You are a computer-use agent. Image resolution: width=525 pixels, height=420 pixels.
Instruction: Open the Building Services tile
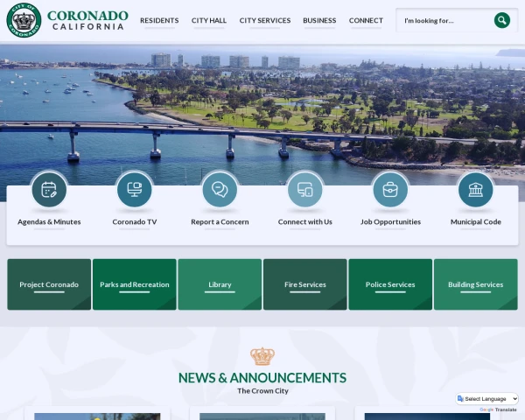[476, 284]
